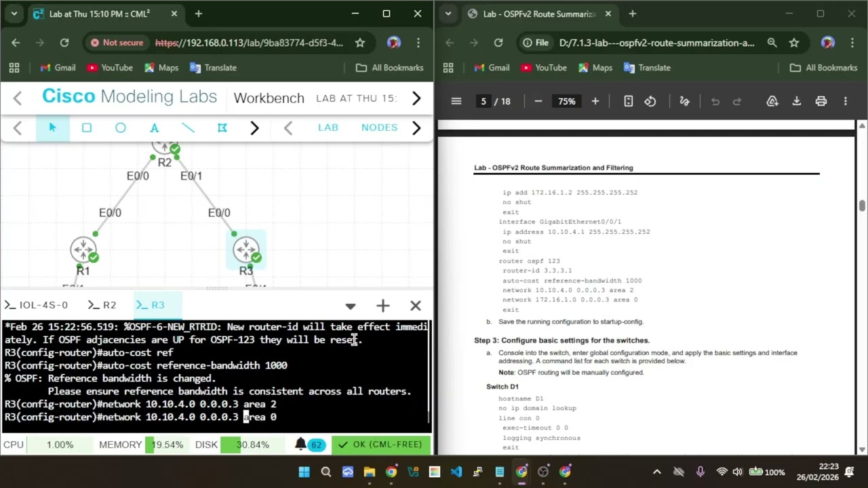Click the CML lab URL address bar
Viewport: 868px width, 488px height.
(250, 43)
